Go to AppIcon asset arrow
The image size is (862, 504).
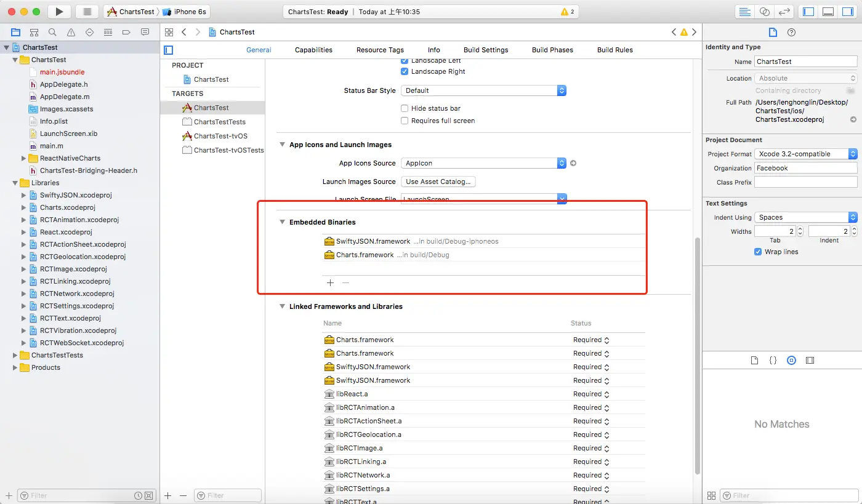pos(573,163)
